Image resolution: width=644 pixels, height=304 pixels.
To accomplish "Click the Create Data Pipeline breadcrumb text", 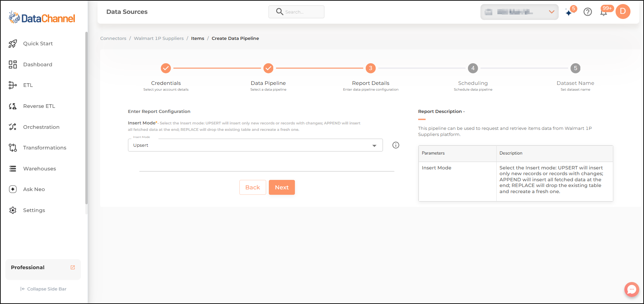I will (235, 39).
